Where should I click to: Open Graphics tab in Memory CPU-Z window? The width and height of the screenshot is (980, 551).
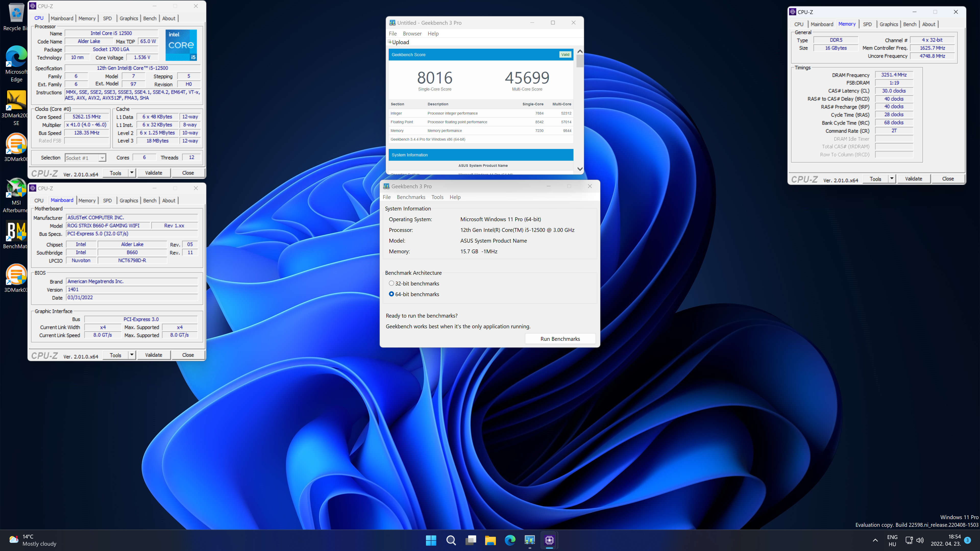(889, 24)
